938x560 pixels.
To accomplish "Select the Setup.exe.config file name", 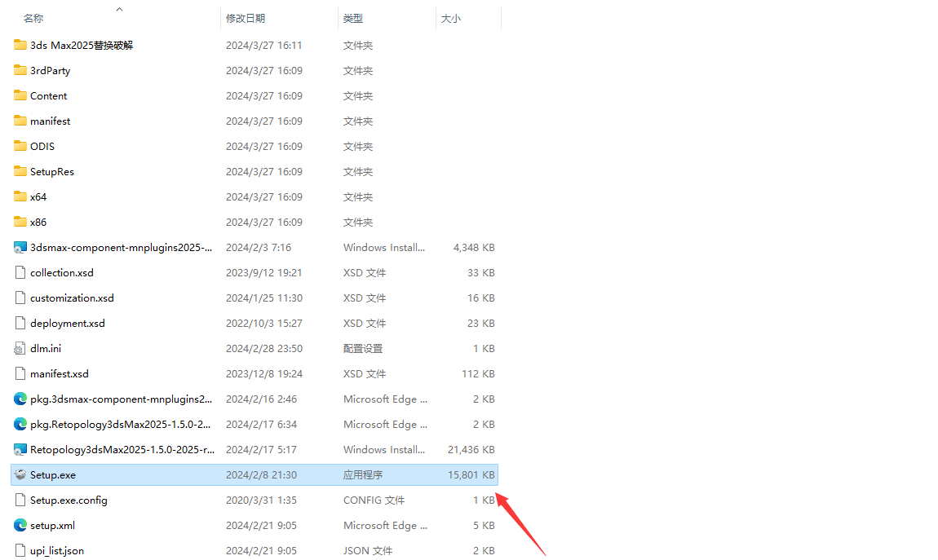I will [69, 500].
